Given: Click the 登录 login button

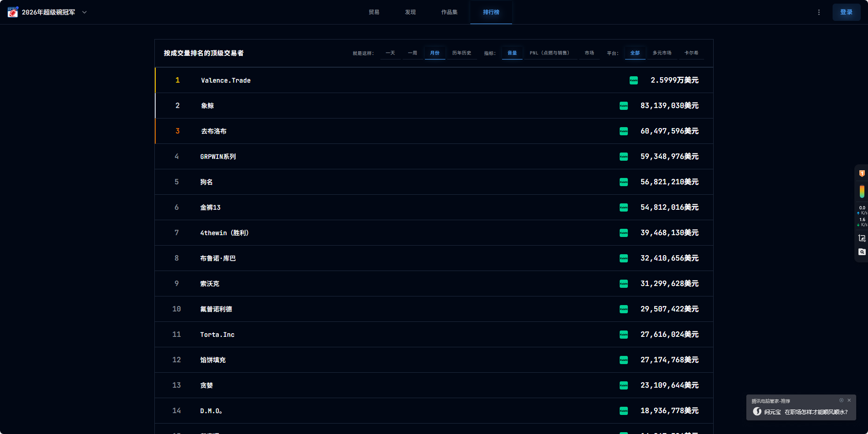Looking at the screenshot, I should 846,12.
